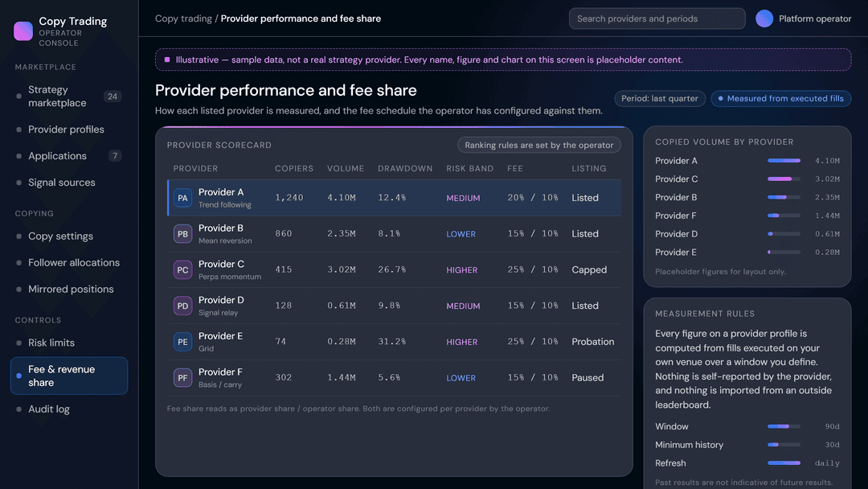Select Provider D name in the scorecard
This screenshot has height=489, width=868.
pyautogui.click(x=222, y=300)
